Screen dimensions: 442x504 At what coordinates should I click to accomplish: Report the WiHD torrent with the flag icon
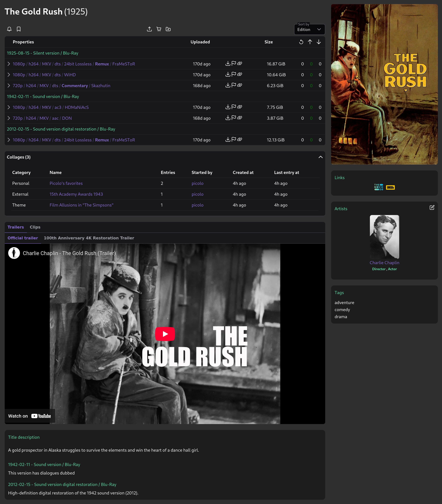tap(234, 75)
